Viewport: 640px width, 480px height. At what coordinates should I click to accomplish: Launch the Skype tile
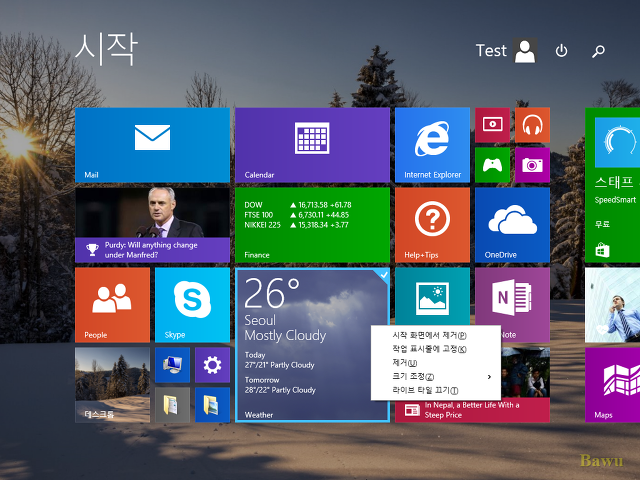point(192,305)
